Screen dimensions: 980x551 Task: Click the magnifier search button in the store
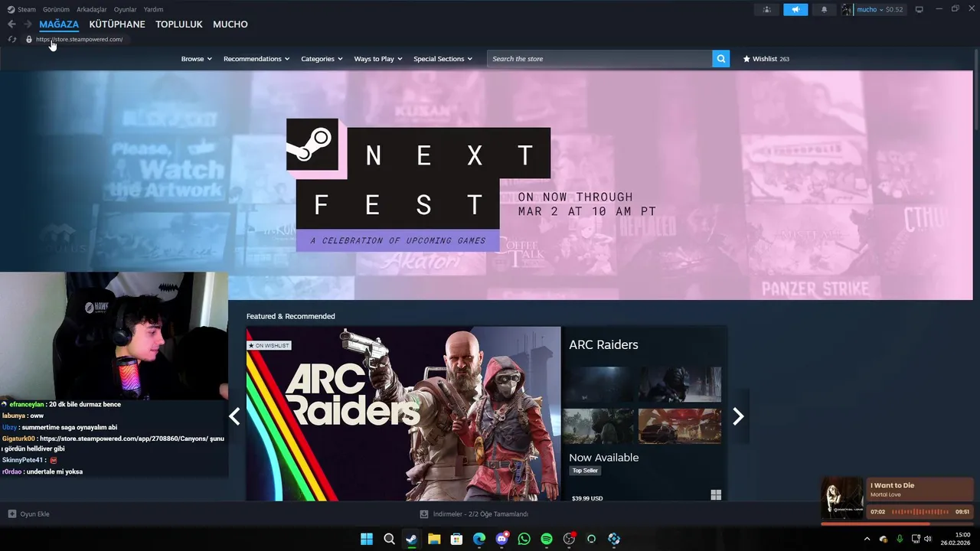click(720, 59)
